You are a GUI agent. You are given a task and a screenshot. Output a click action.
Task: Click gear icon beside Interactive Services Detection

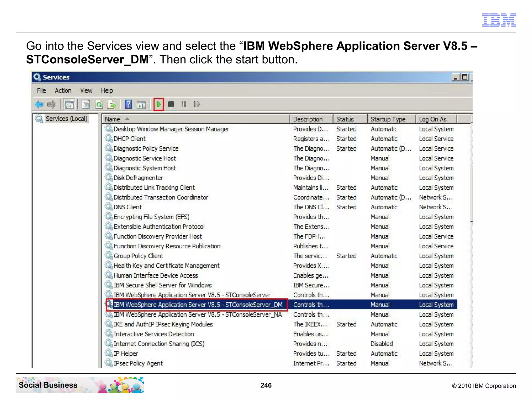(x=109, y=334)
